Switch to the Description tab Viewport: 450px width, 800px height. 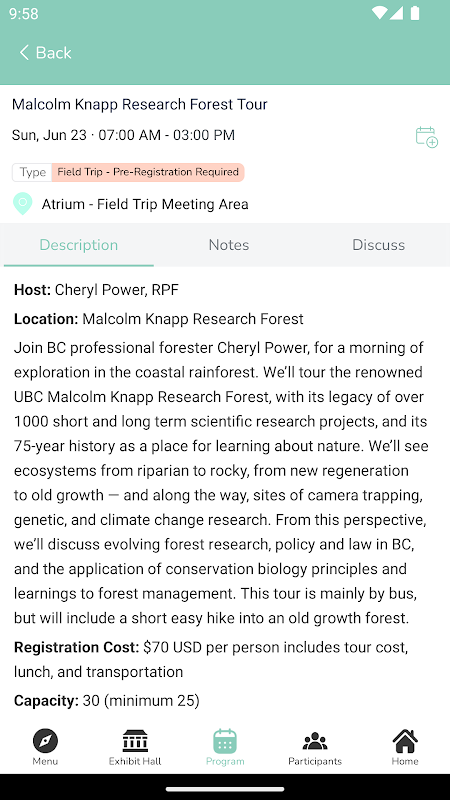pos(79,245)
